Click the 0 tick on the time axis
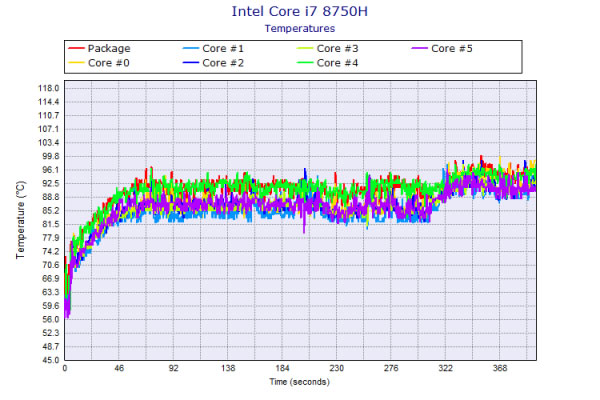The image size is (600, 400). click(x=65, y=368)
